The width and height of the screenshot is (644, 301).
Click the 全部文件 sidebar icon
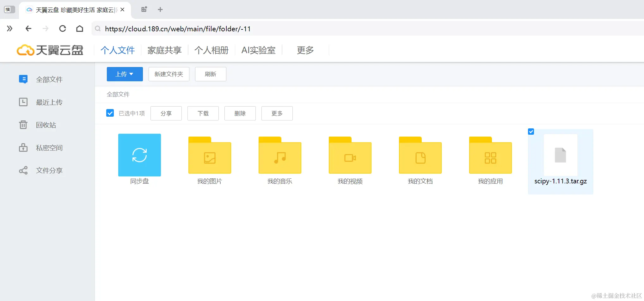[23, 79]
